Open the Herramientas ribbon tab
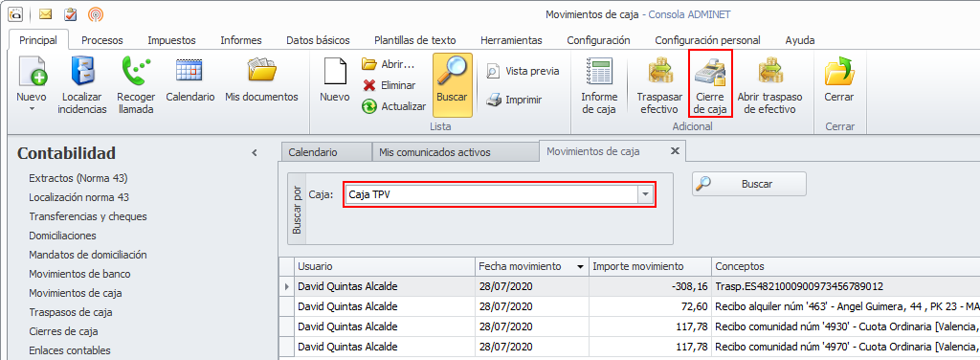This screenshot has height=360, width=980. click(x=511, y=40)
